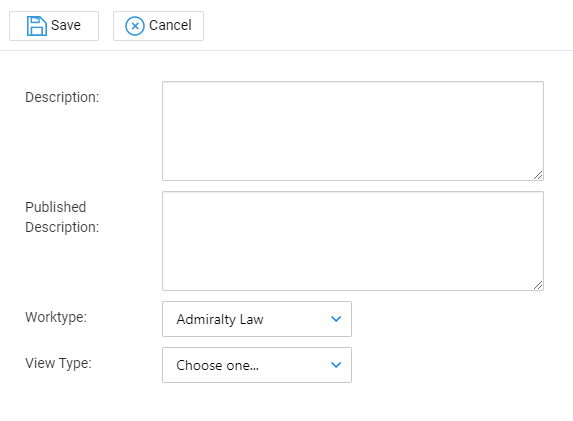Click the View Type: field label
Image resolution: width=573 pixels, height=421 pixels.
tap(58, 363)
